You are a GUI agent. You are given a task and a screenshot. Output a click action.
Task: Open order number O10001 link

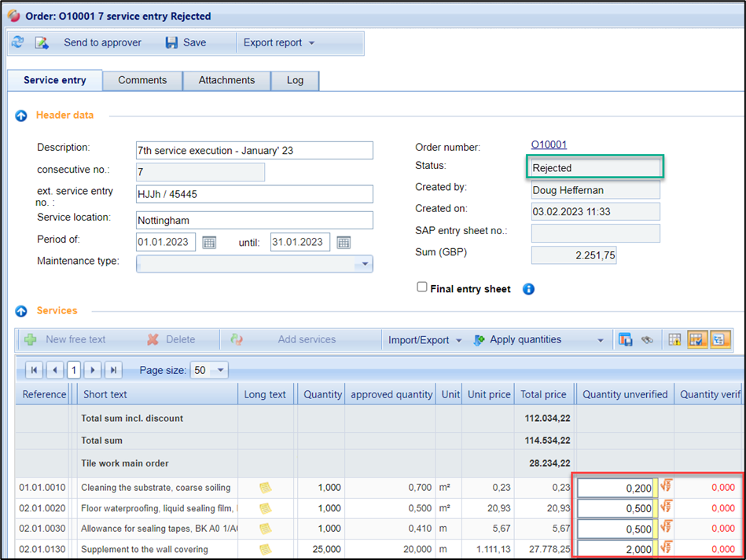[x=549, y=145]
